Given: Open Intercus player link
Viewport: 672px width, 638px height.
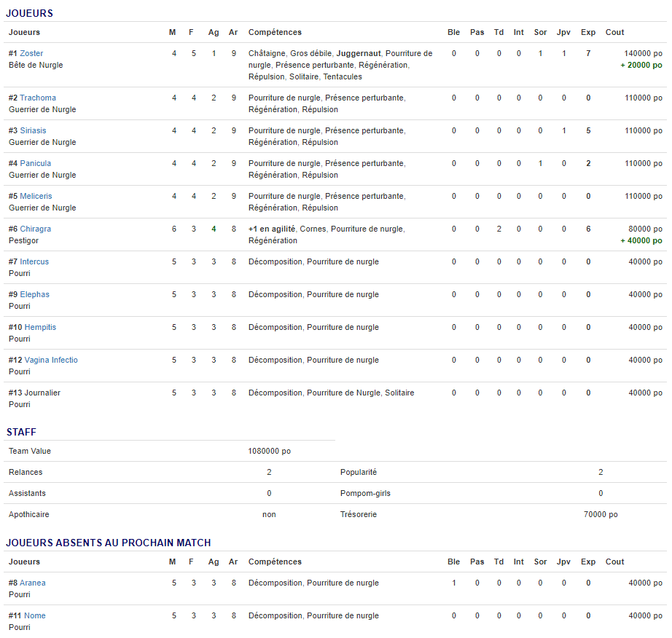Looking at the screenshot, I should 34,261.
